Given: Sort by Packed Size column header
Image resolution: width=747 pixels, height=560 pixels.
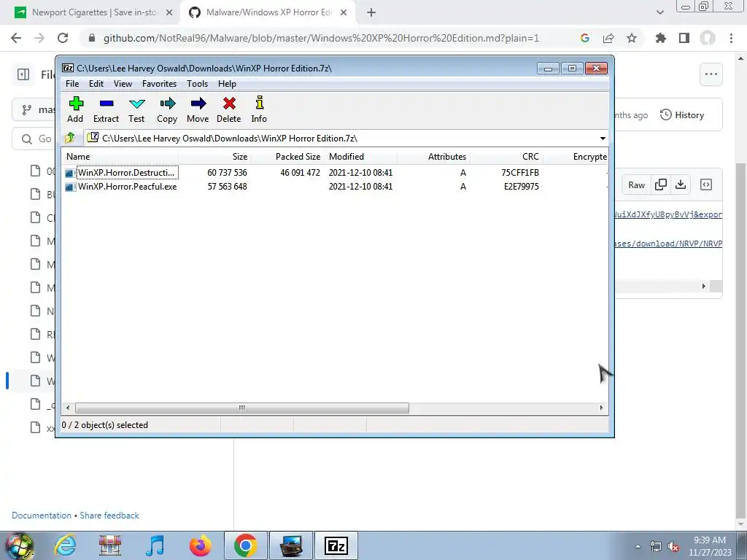Looking at the screenshot, I should tap(287, 156).
